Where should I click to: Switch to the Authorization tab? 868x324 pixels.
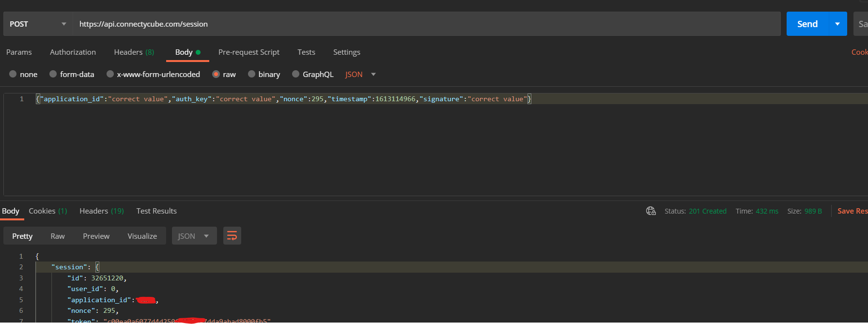(73, 52)
